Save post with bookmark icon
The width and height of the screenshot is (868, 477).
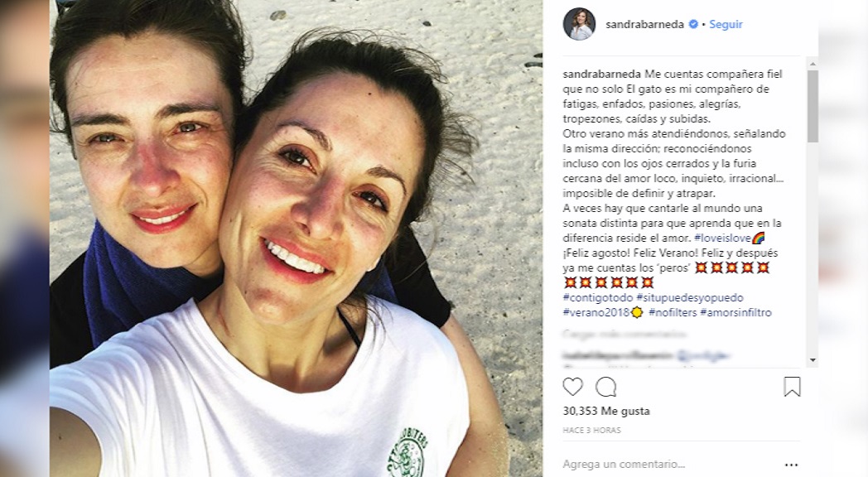click(792, 387)
